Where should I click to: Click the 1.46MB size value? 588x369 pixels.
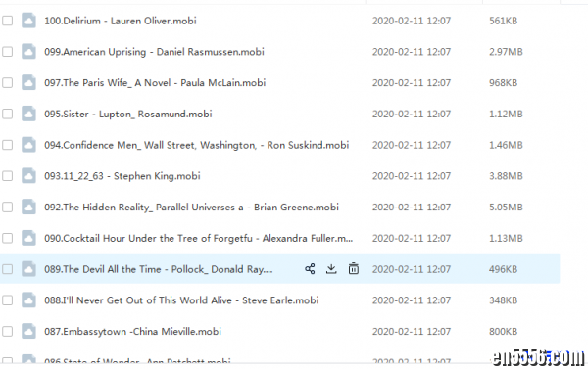506,145
